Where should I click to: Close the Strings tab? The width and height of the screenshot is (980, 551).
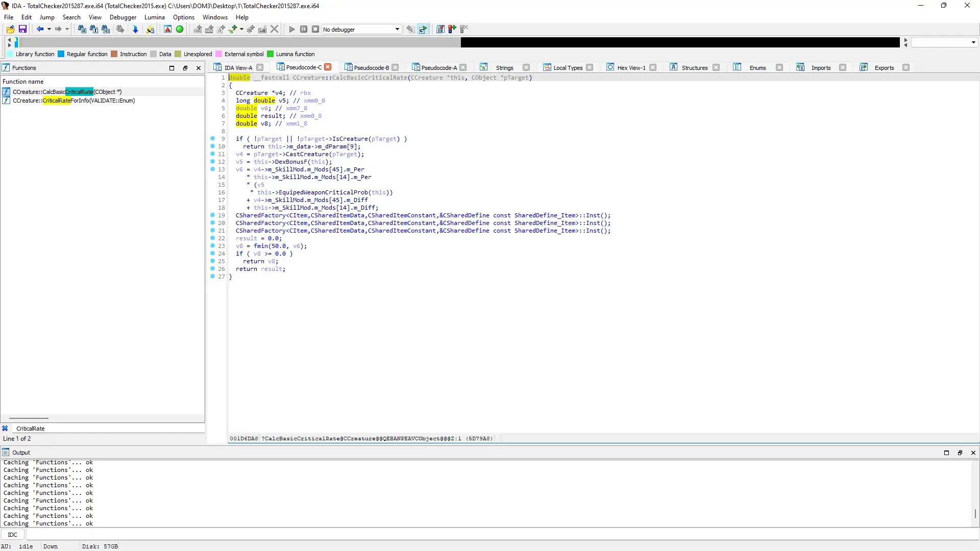(526, 67)
